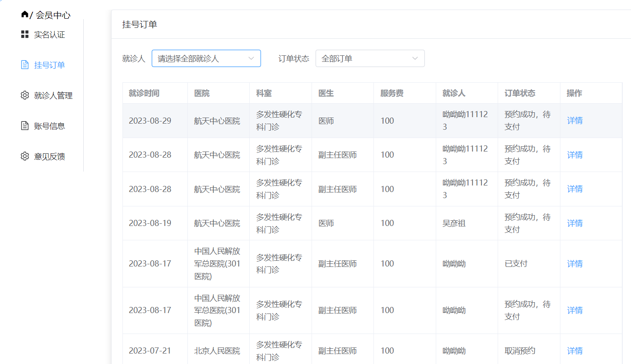Screen dimensions: 631x364
Task: Click 航天中心医院 in the 2023-08-29 row
Action: point(217,121)
